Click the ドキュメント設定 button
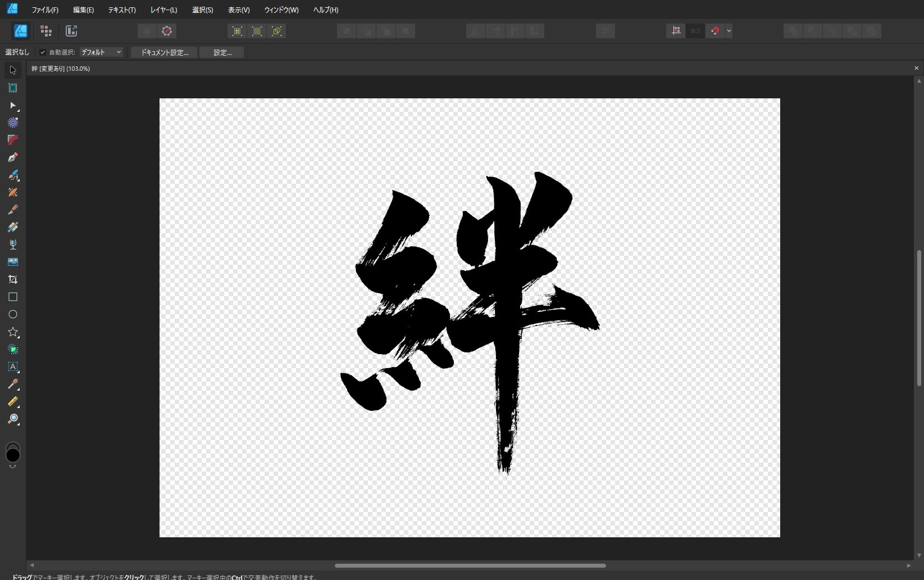The image size is (924, 580). (163, 52)
